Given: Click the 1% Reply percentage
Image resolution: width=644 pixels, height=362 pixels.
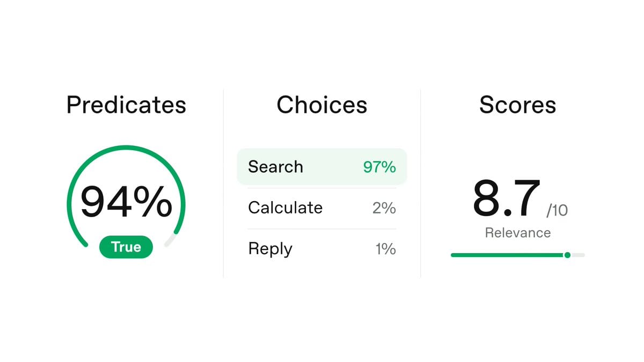Looking at the screenshot, I should pos(386,249).
